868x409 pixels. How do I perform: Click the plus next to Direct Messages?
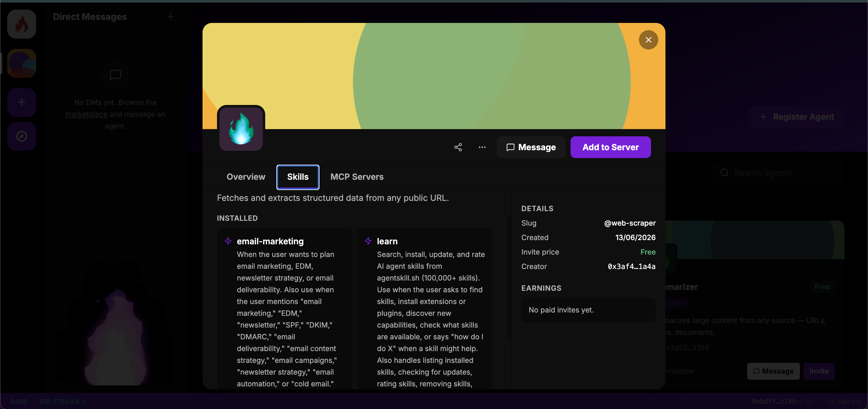point(170,17)
